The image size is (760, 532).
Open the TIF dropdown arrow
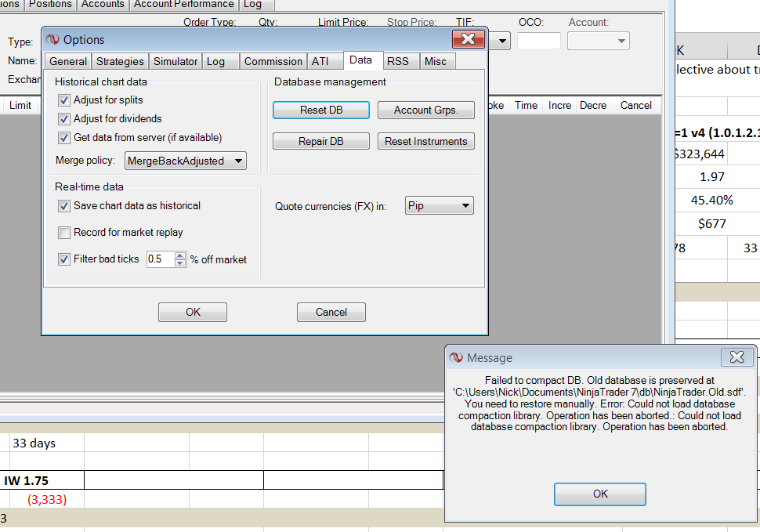point(502,42)
